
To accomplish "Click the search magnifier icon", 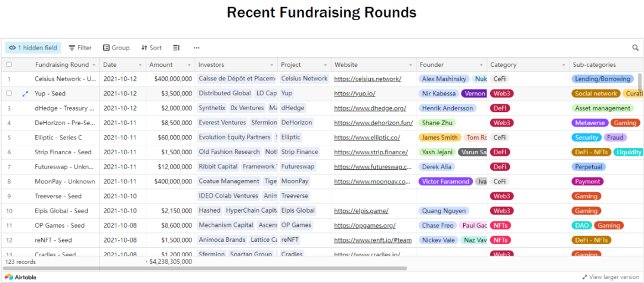I will 636,48.
